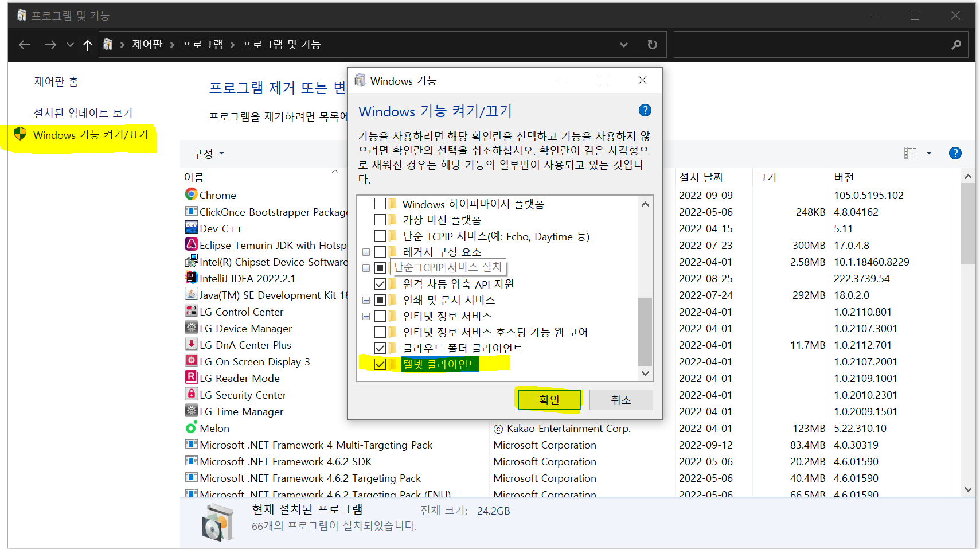Confirm with the 확인 button
Viewport: 980px width, 549px height.
click(549, 400)
